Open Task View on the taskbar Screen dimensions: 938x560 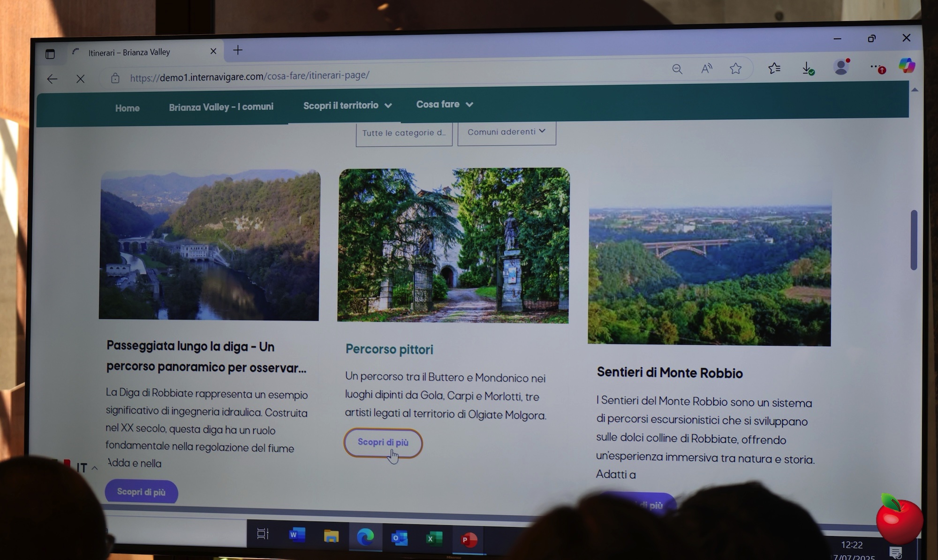pyautogui.click(x=263, y=534)
